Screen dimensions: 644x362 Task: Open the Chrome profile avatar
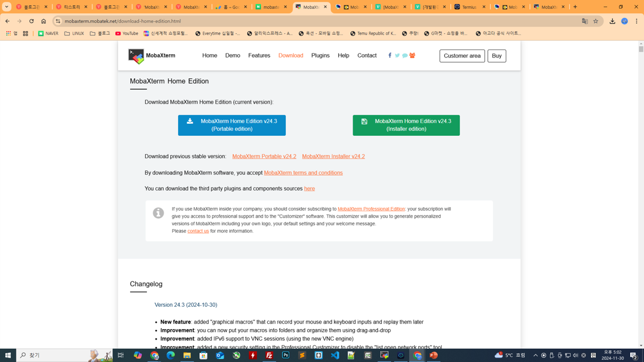(624, 21)
